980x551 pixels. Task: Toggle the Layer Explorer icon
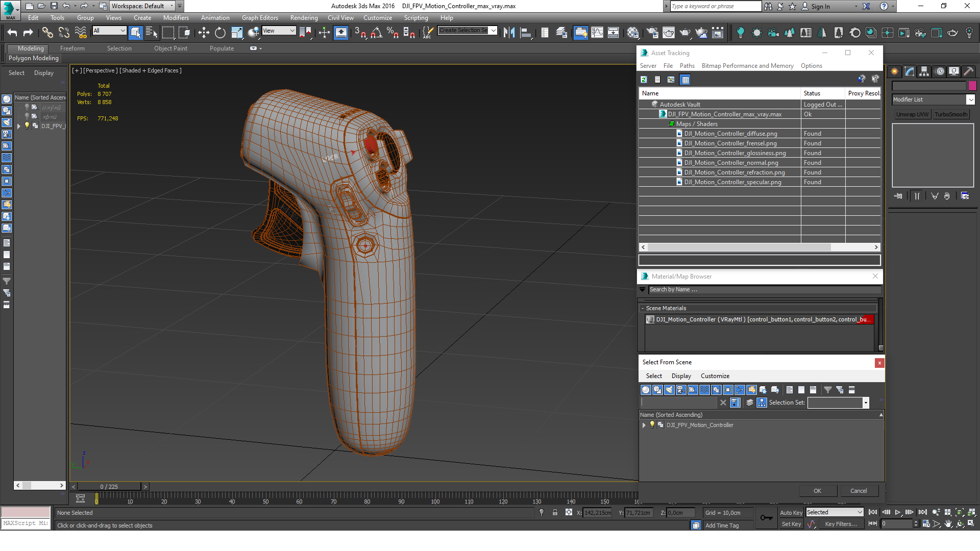click(x=561, y=33)
